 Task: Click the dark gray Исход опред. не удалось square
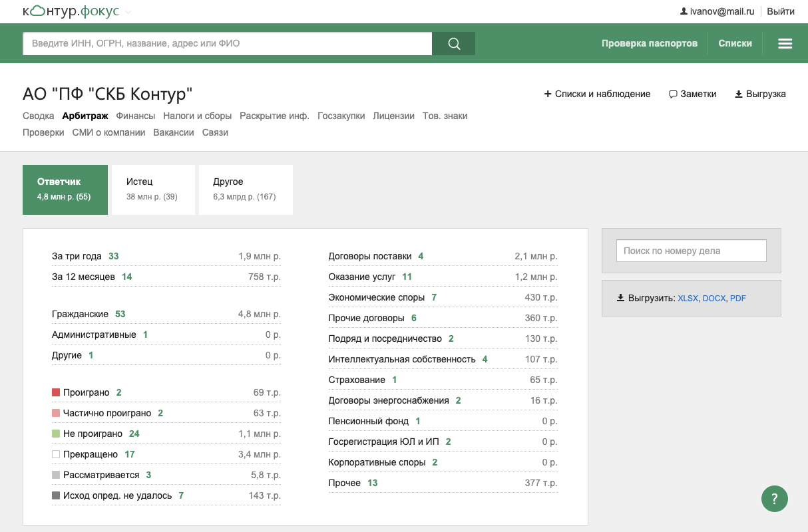tap(56, 496)
